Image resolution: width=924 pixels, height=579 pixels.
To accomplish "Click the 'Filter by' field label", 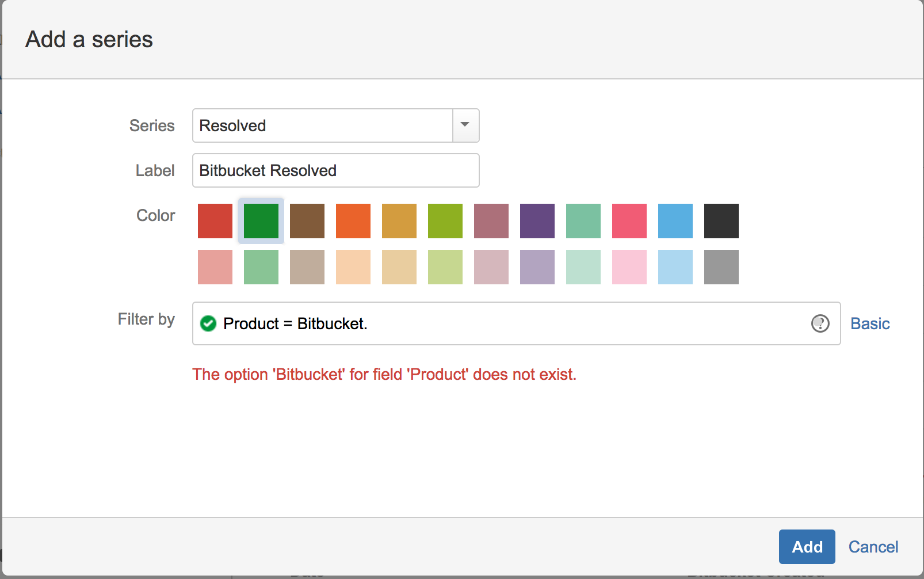I will click(x=146, y=319).
